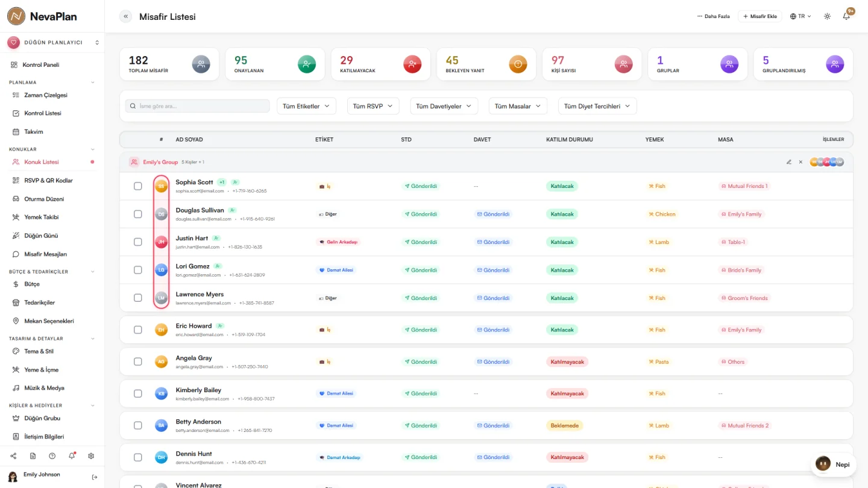Image resolution: width=868 pixels, height=488 pixels.
Task: Open the TR language selector
Action: click(800, 16)
